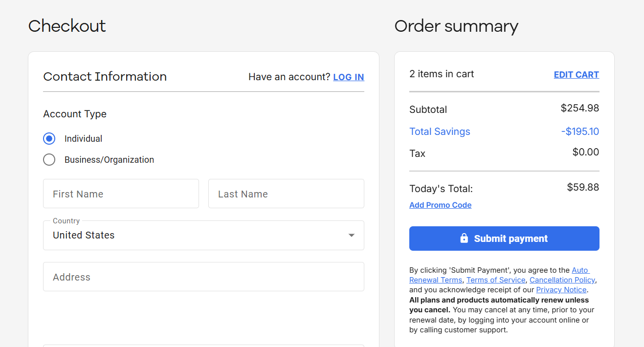Click the Add Promo Code link
Viewport: 644px width, 347px height.
(441, 205)
